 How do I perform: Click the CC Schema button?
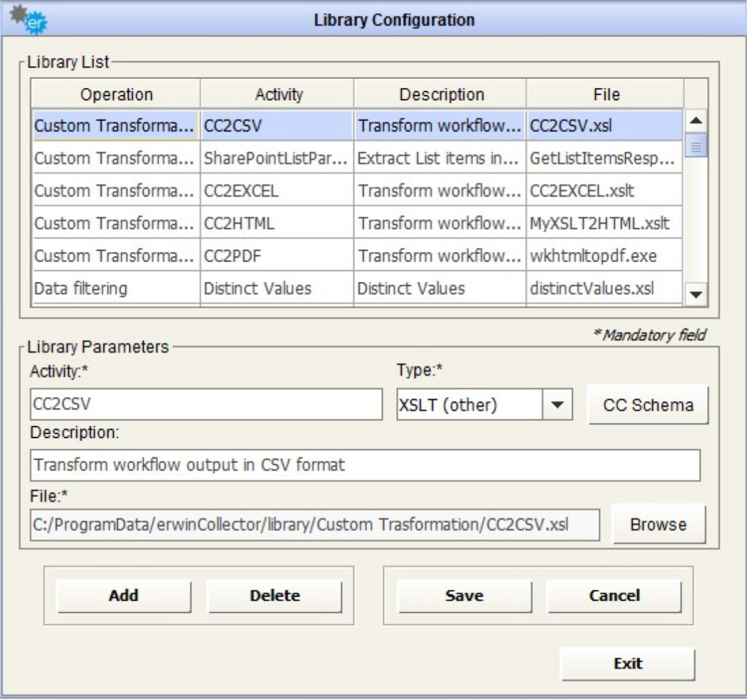(648, 405)
